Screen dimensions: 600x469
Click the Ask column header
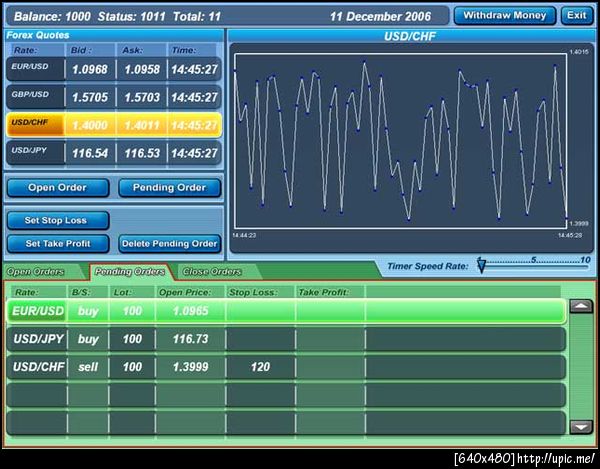(x=132, y=50)
